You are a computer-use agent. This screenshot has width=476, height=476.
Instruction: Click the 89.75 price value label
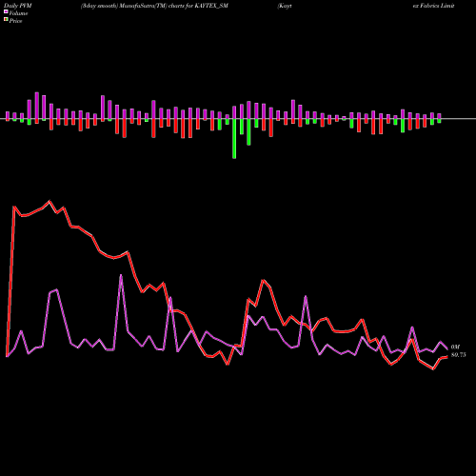click(459, 355)
